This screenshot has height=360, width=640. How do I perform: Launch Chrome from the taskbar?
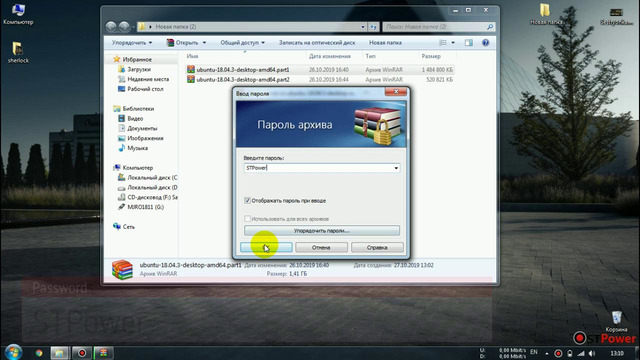tap(39, 353)
